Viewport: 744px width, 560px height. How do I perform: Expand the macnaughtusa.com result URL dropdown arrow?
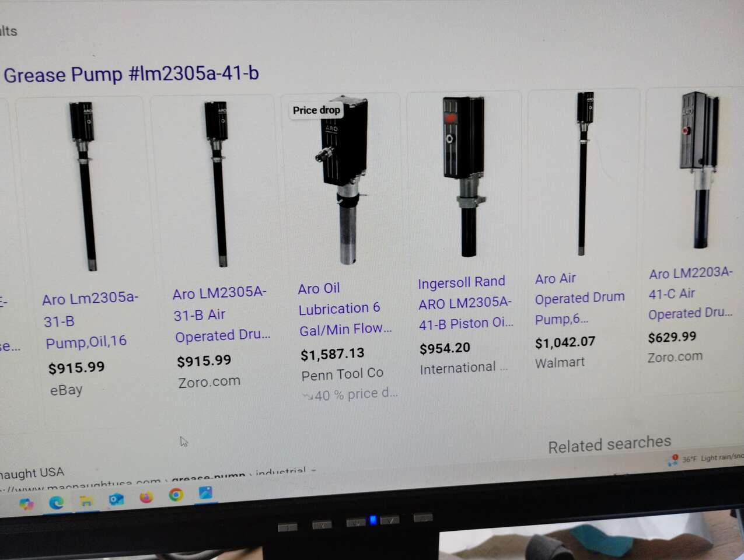[314, 470]
